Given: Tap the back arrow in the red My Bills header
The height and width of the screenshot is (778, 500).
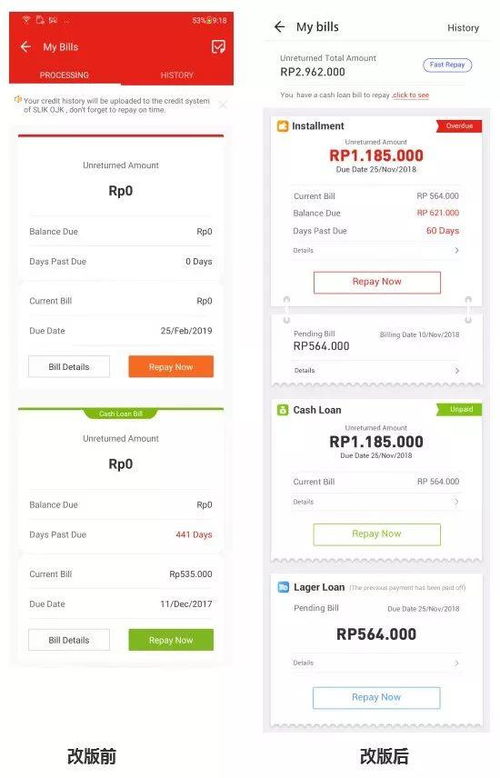Looking at the screenshot, I should pyautogui.click(x=25, y=47).
